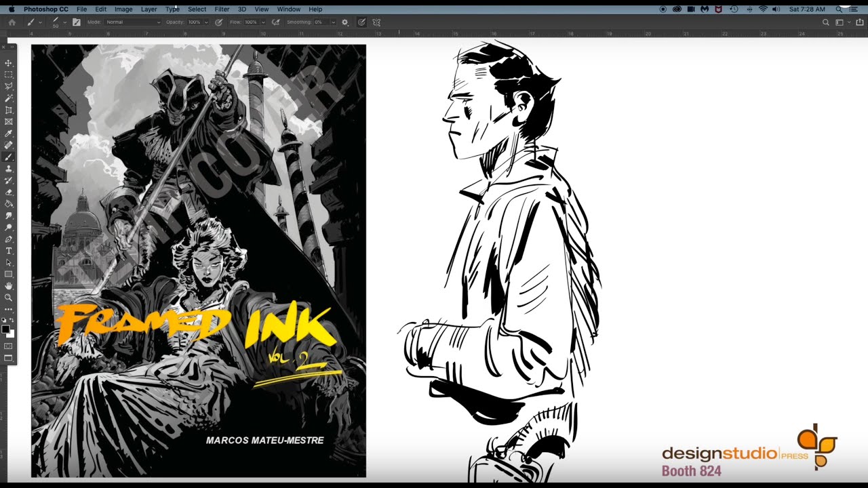Click the Opacity value field
The image size is (868, 488).
pos(194,22)
